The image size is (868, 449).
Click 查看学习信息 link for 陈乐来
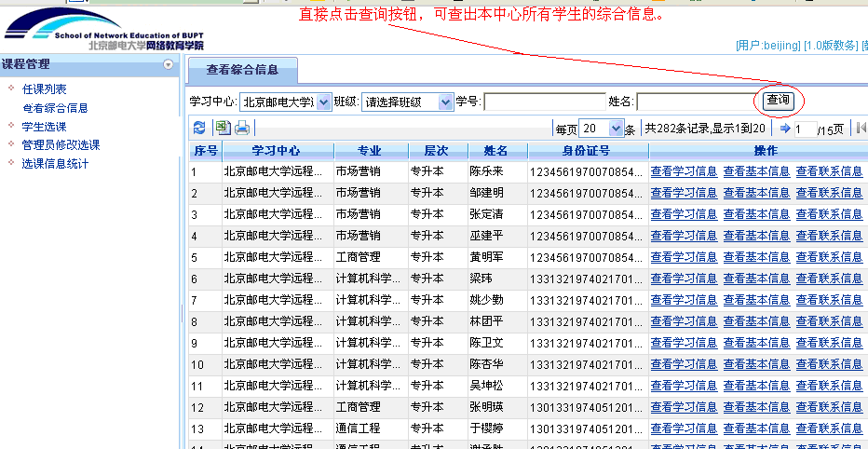coord(684,171)
